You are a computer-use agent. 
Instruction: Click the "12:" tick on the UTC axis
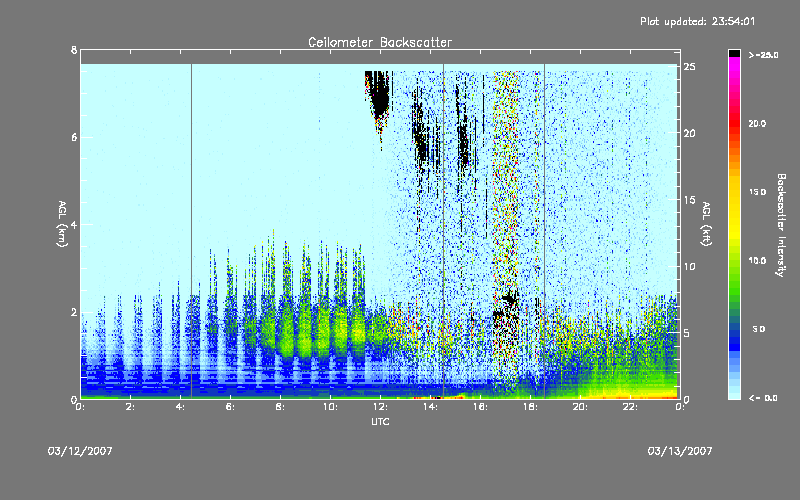coord(380,407)
